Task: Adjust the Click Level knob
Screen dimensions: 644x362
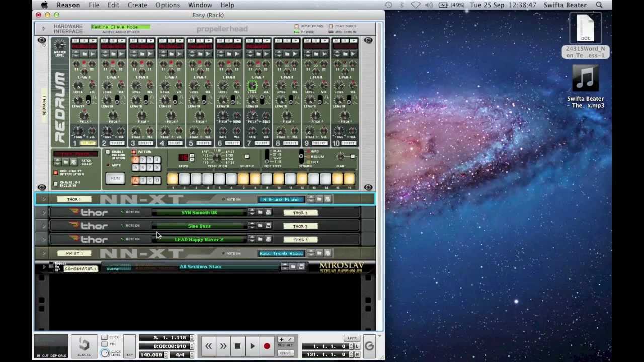Action: (105, 353)
